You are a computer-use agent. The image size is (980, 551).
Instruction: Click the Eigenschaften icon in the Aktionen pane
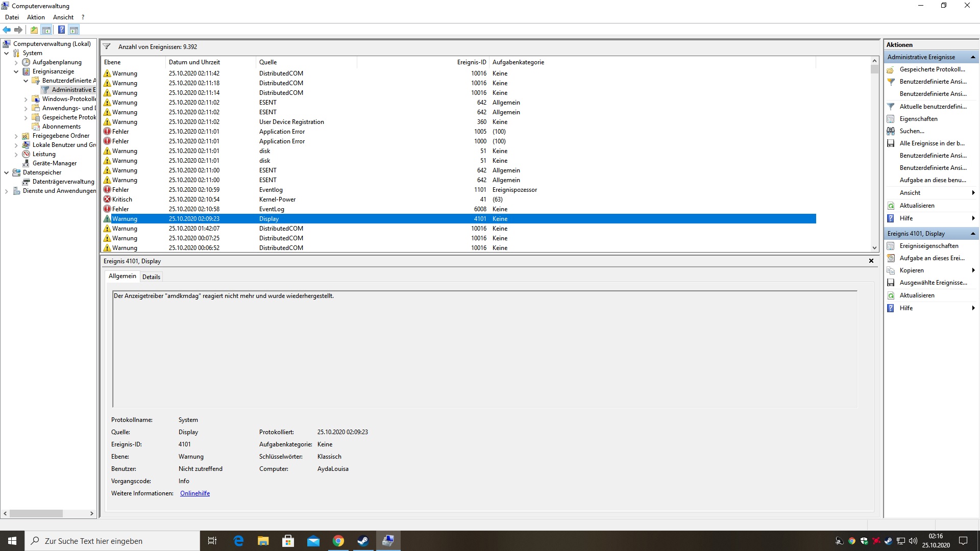pos(891,119)
